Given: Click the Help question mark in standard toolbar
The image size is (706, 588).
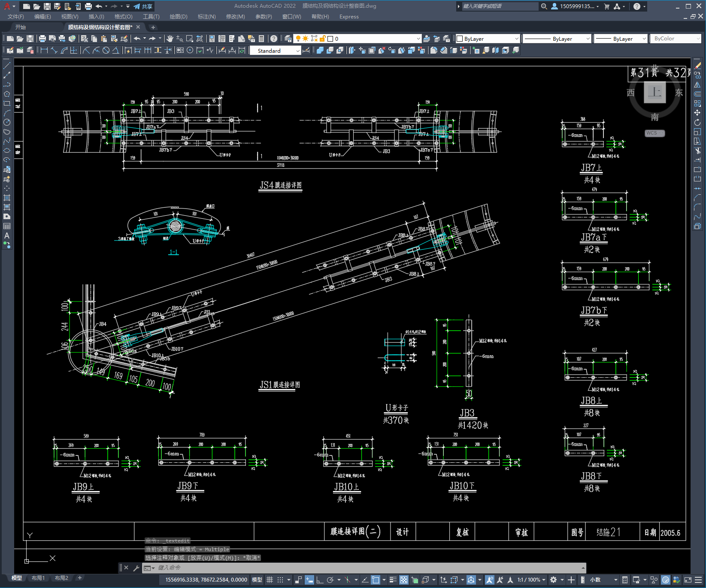Looking at the screenshot, I should pyautogui.click(x=274, y=39).
